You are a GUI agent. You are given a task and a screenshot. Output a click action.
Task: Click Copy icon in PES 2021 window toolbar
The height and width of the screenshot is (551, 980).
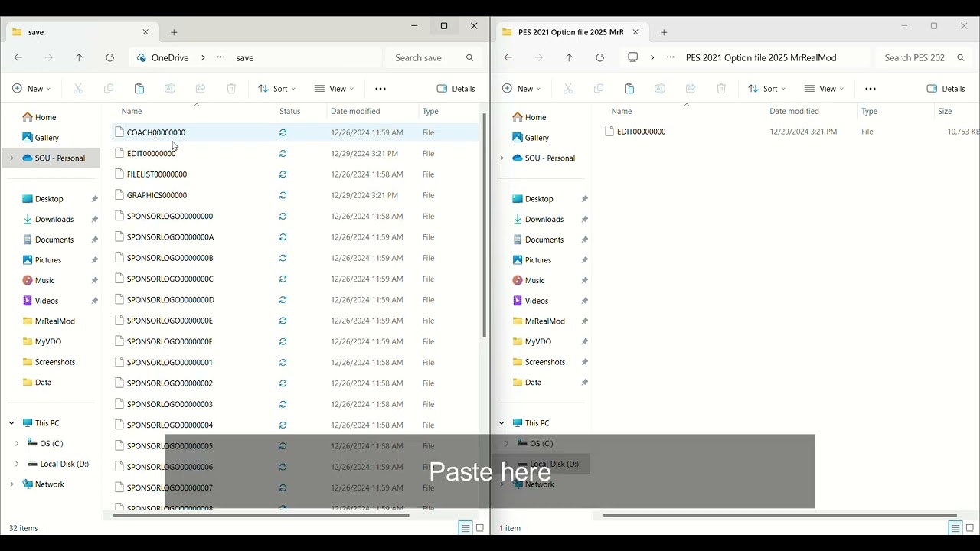point(599,89)
